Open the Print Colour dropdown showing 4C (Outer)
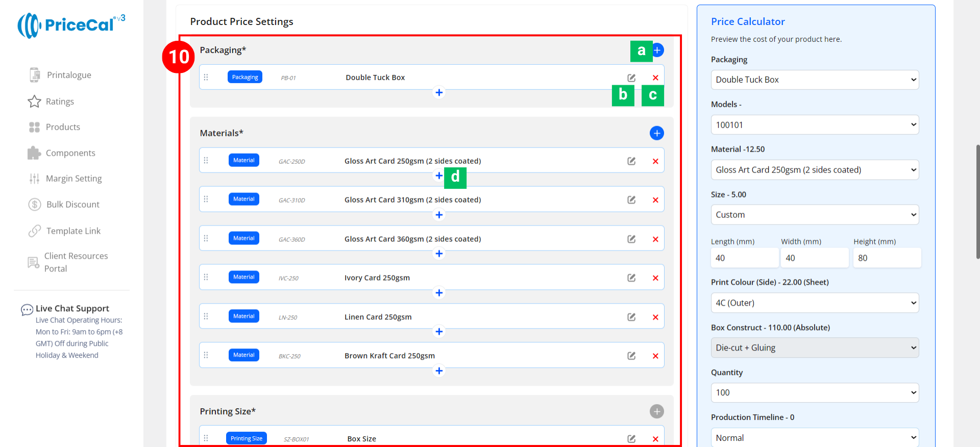The image size is (980, 447). [x=815, y=303]
